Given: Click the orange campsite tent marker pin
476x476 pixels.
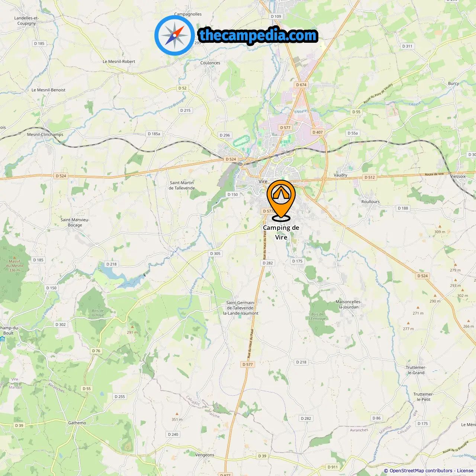Looking at the screenshot, I should tap(281, 199).
